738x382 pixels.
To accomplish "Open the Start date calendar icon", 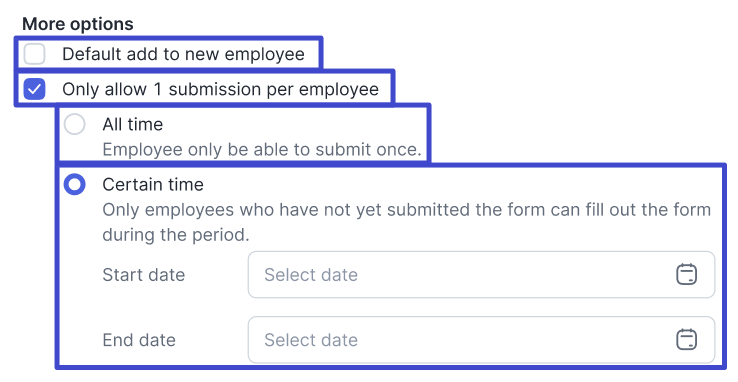I will pyautogui.click(x=686, y=274).
